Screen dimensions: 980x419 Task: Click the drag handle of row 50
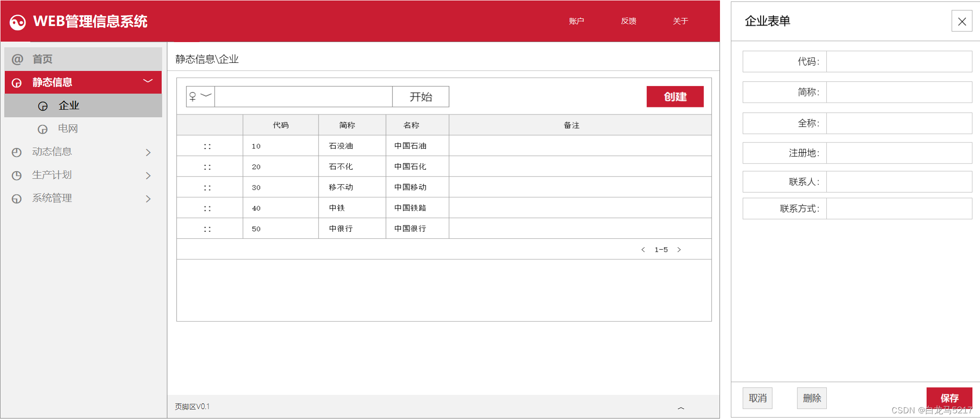[x=207, y=229]
